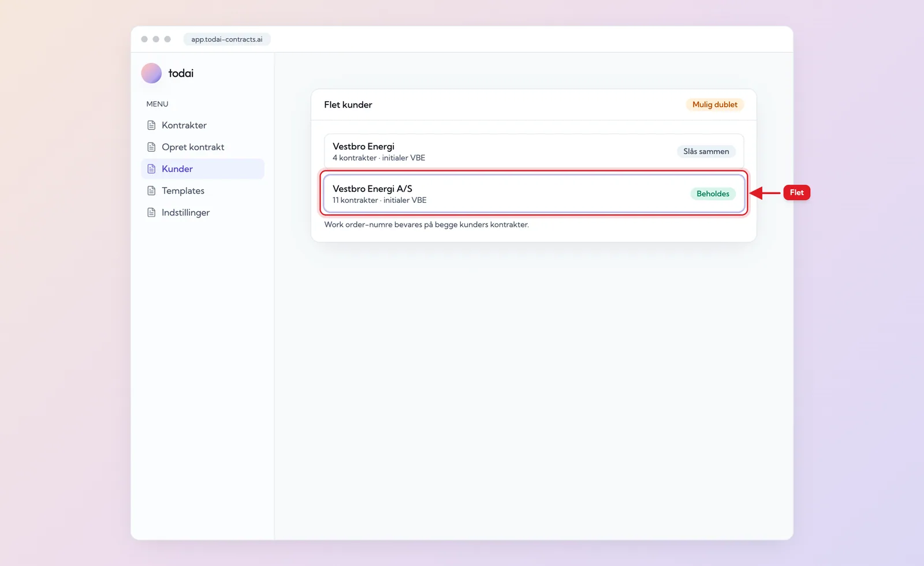Open Indstillinger menu entry
This screenshot has height=566, width=924.
pyautogui.click(x=203, y=213)
